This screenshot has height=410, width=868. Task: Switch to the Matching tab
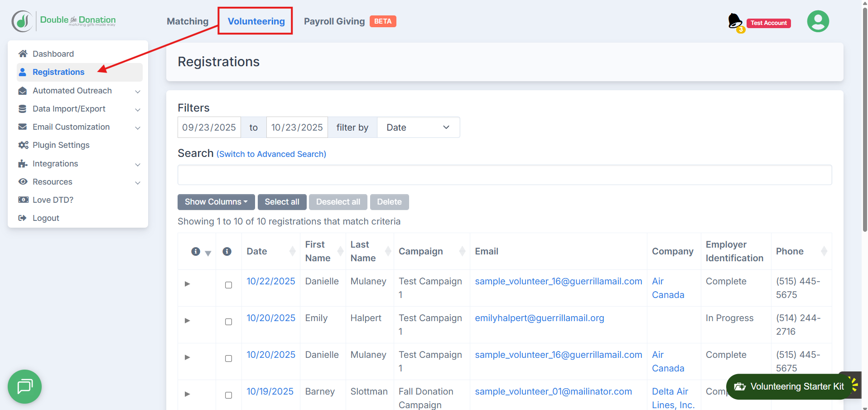pos(188,21)
